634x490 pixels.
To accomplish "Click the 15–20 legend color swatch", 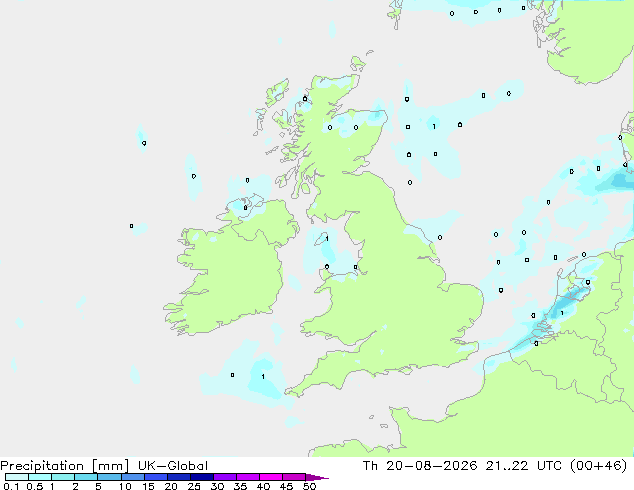I will pyautogui.click(x=156, y=477).
